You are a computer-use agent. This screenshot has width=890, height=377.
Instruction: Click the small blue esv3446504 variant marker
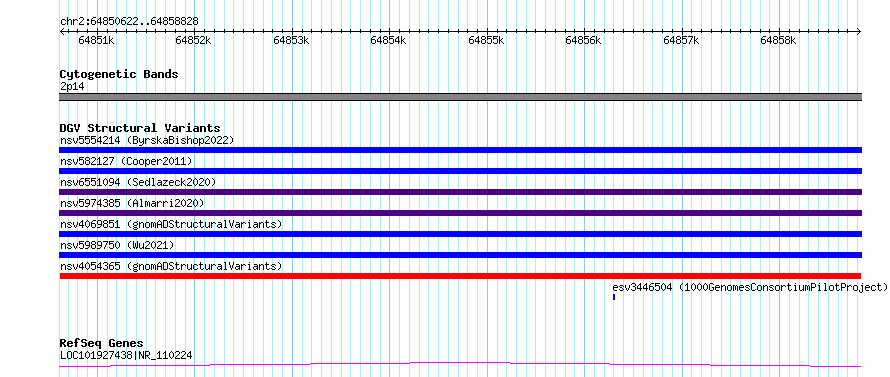(x=614, y=297)
